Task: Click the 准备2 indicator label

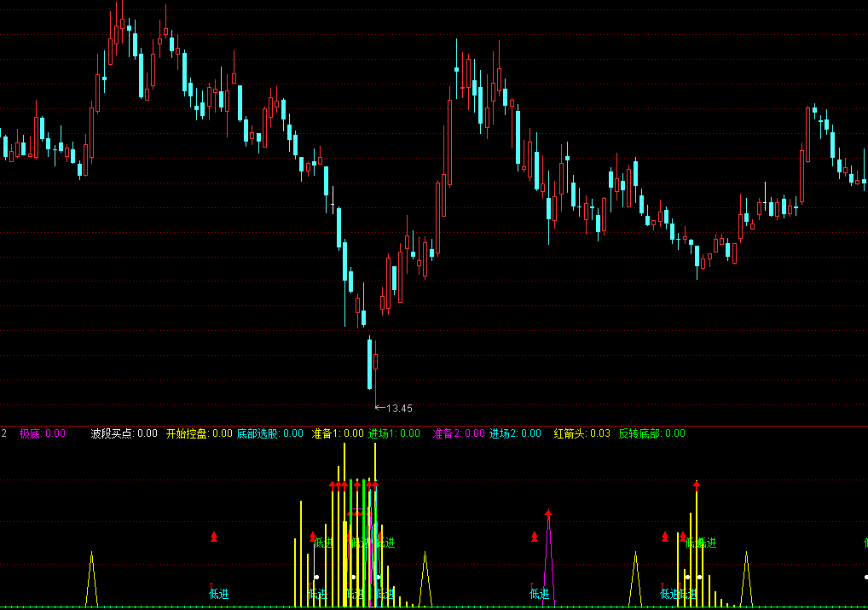Action: pos(459,433)
